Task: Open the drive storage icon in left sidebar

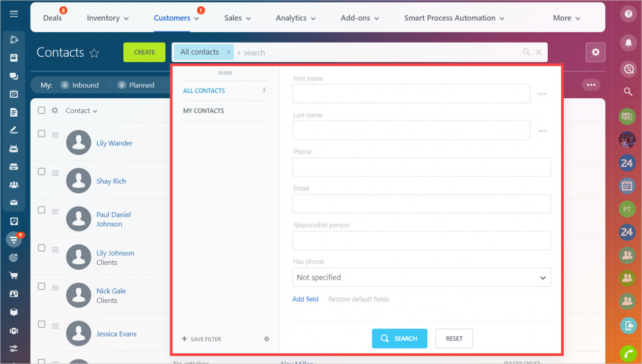Action: (14, 166)
